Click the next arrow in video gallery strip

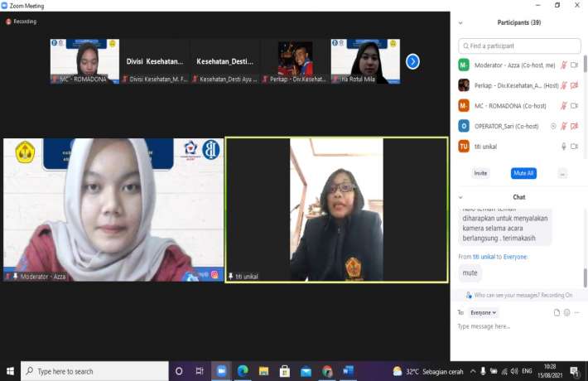[x=412, y=61]
